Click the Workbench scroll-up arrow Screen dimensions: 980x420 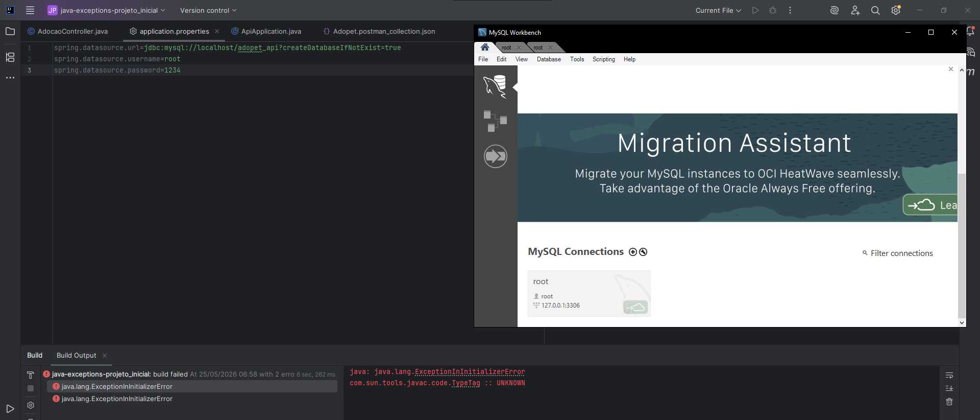click(962, 70)
